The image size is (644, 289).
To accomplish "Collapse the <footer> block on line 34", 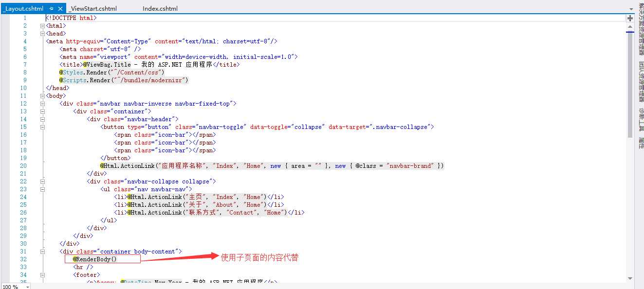I will pos(42,275).
